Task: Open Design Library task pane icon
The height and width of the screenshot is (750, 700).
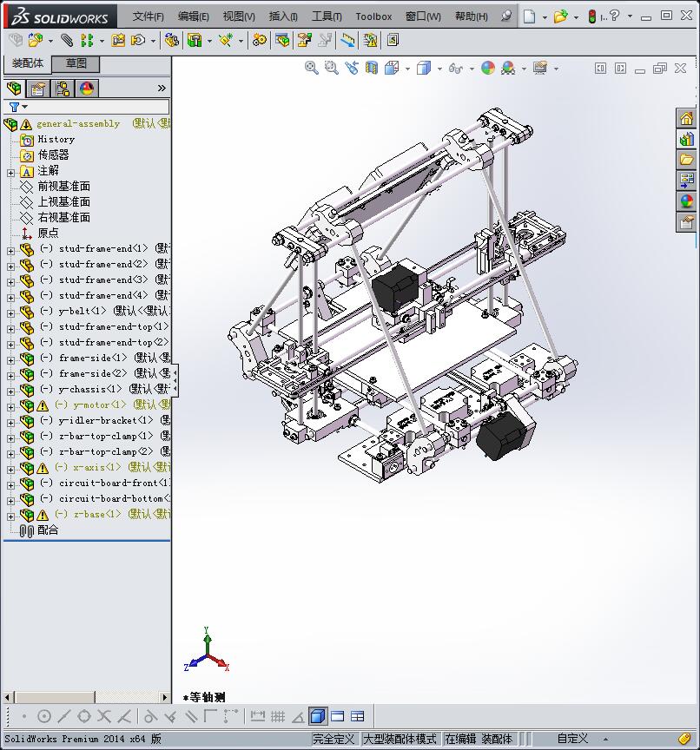Action: click(687, 139)
